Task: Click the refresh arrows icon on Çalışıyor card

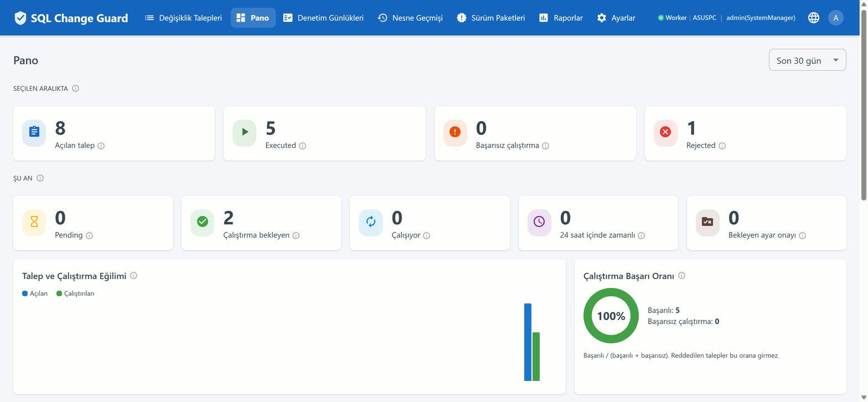Action: coord(371,223)
